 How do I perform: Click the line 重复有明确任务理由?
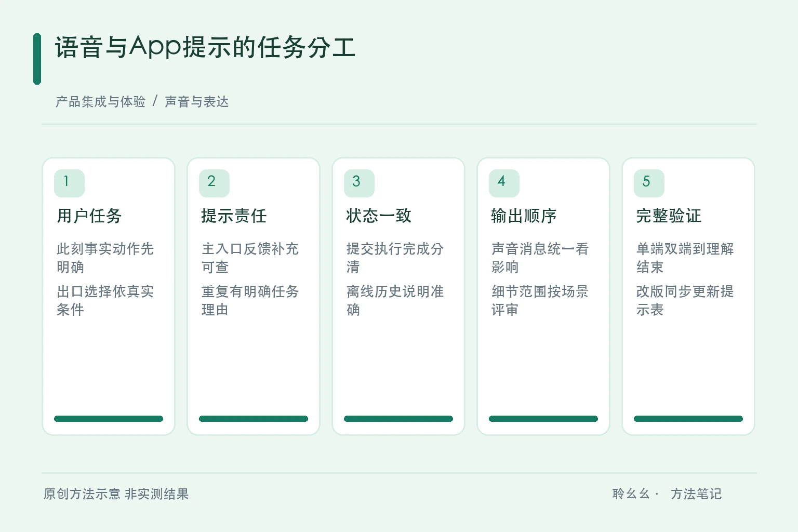click(x=250, y=300)
